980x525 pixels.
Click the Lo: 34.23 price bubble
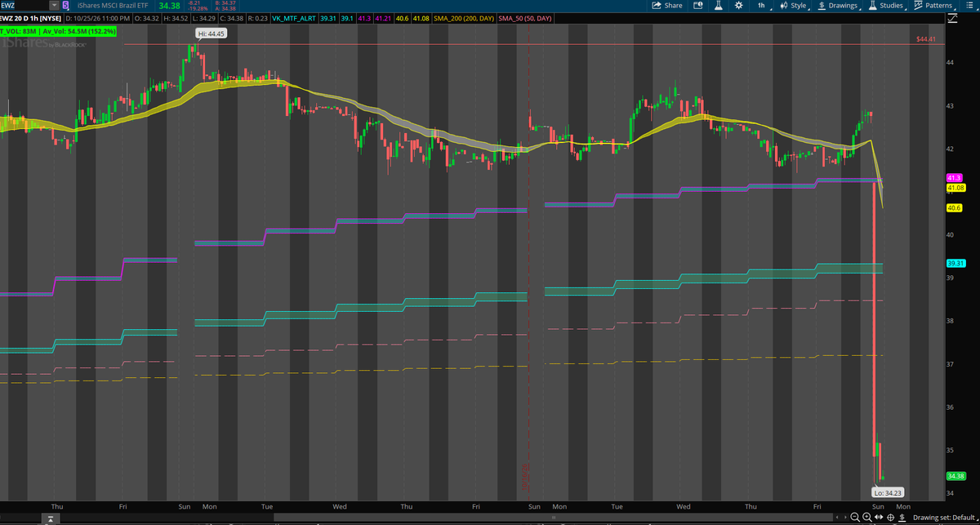(x=887, y=492)
